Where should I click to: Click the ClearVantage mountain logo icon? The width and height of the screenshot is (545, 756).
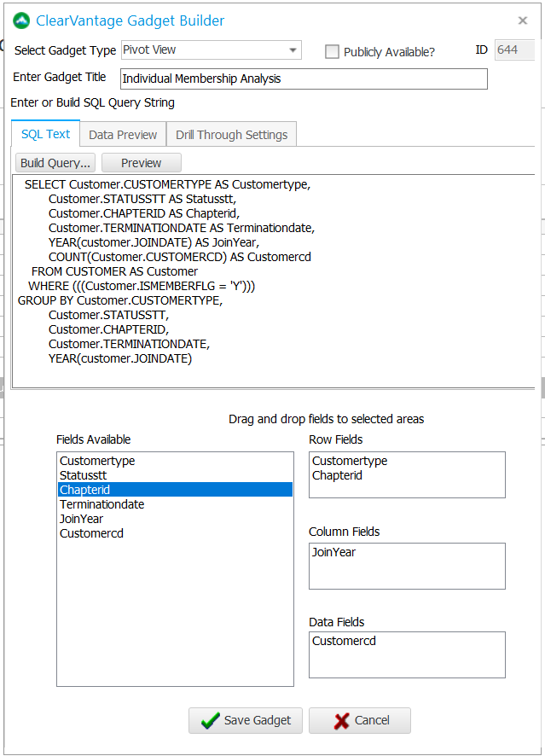point(21,20)
